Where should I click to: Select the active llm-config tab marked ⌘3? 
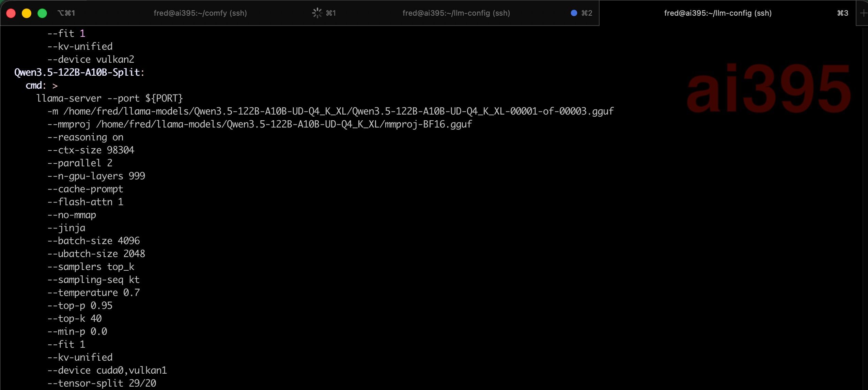tap(718, 13)
